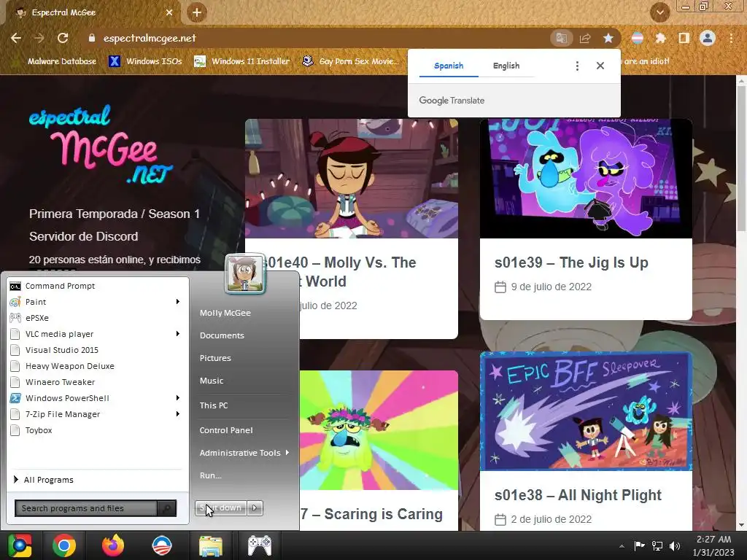This screenshot has height=560, width=747.
Task: Open File Explorer from taskbar
Action: (211, 545)
